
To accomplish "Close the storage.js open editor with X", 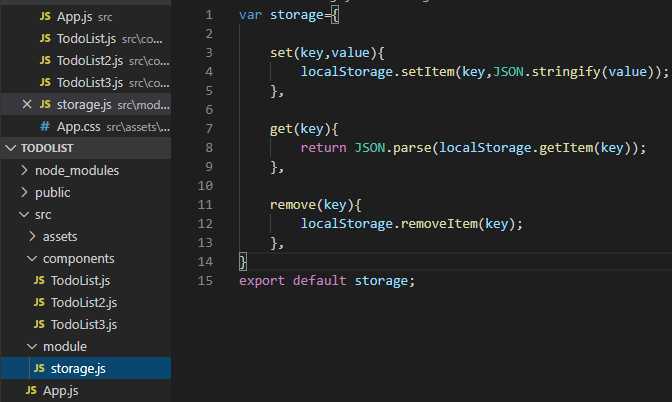I will 27,105.
